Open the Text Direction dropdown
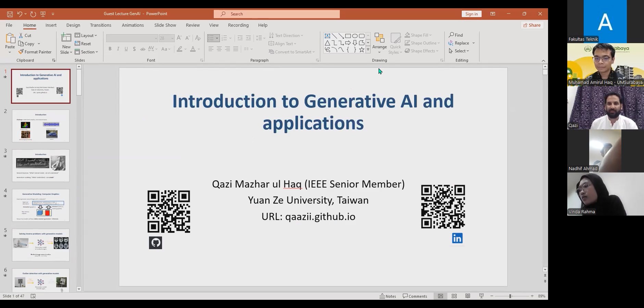 286,36
